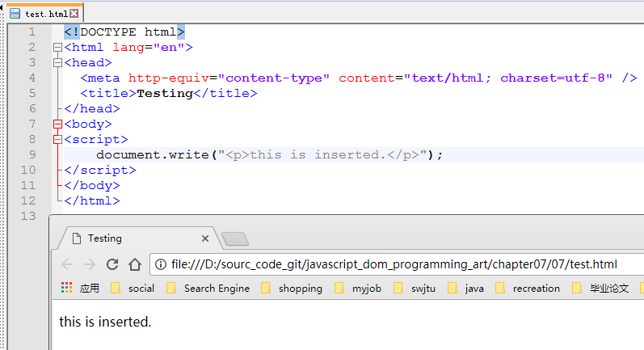Open the myjob bookmark folder
Screen dimensions: 644x350
pos(358,288)
